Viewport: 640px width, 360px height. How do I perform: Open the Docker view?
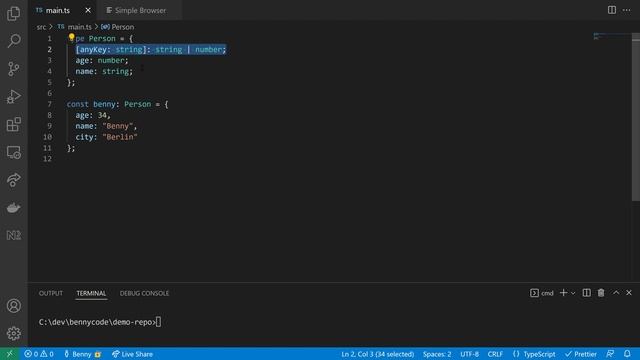click(x=13, y=208)
